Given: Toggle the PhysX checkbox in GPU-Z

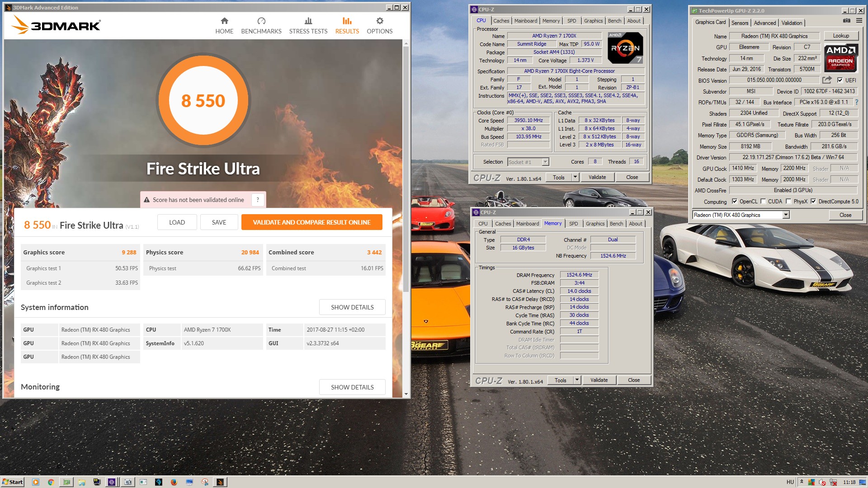Looking at the screenshot, I should (788, 202).
